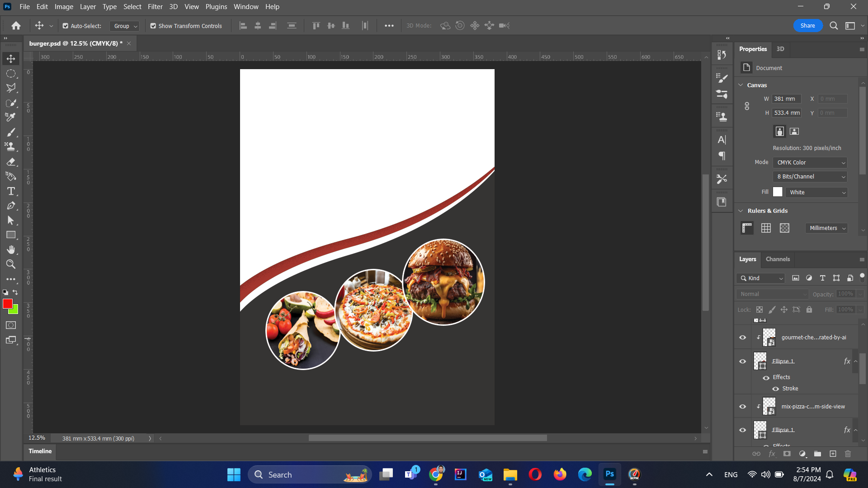Select the Horizontal Type tool
Viewport: 868px width, 488px height.
coord(11,191)
